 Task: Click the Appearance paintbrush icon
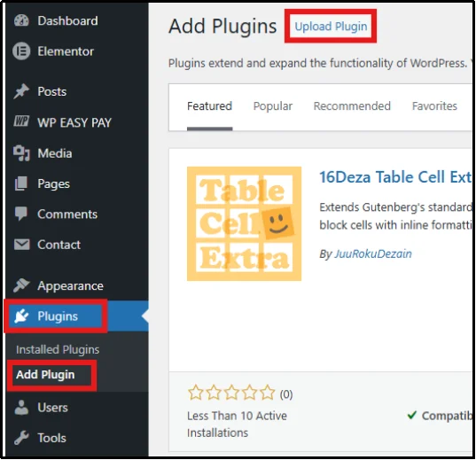click(21, 285)
